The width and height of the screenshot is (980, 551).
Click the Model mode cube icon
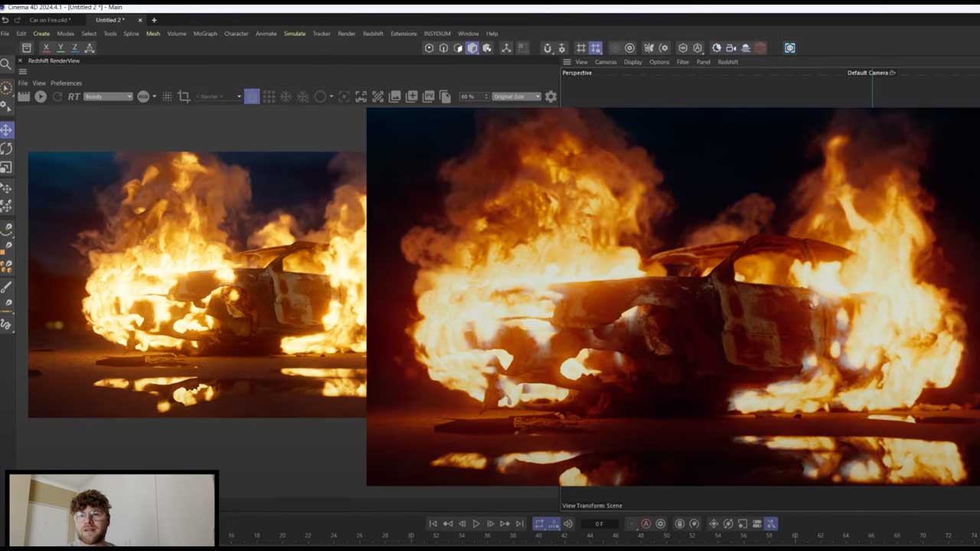click(x=472, y=48)
